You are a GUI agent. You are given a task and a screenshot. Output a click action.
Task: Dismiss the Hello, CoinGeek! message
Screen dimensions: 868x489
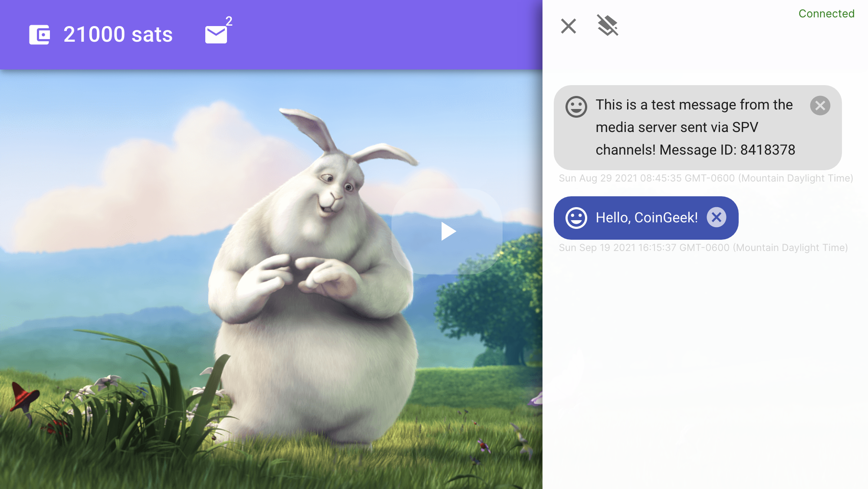click(x=717, y=217)
